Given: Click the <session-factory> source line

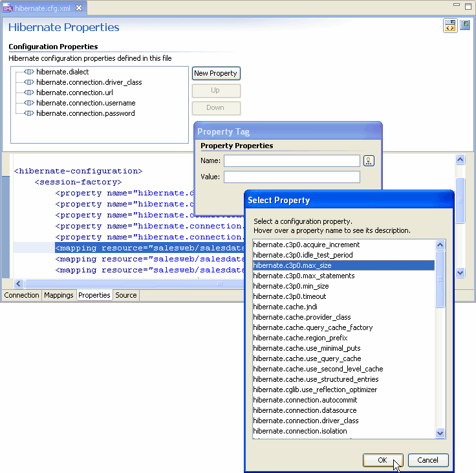Looking at the screenshot, I should pos(78,182).
